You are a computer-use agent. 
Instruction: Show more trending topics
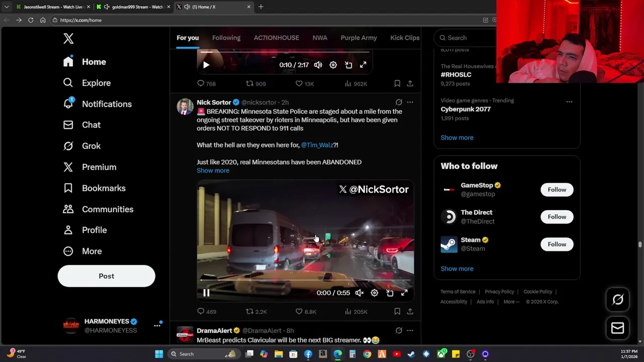point(457,137)
